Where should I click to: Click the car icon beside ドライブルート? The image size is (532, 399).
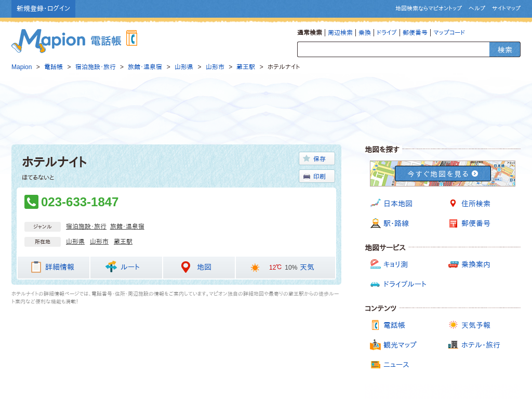(x=375, y=284)
